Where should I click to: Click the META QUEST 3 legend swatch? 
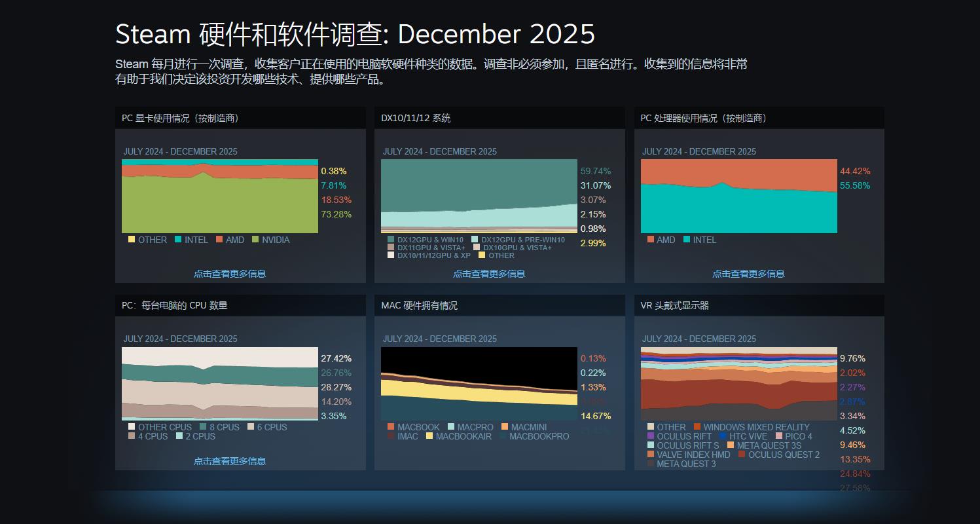(651, 464)
